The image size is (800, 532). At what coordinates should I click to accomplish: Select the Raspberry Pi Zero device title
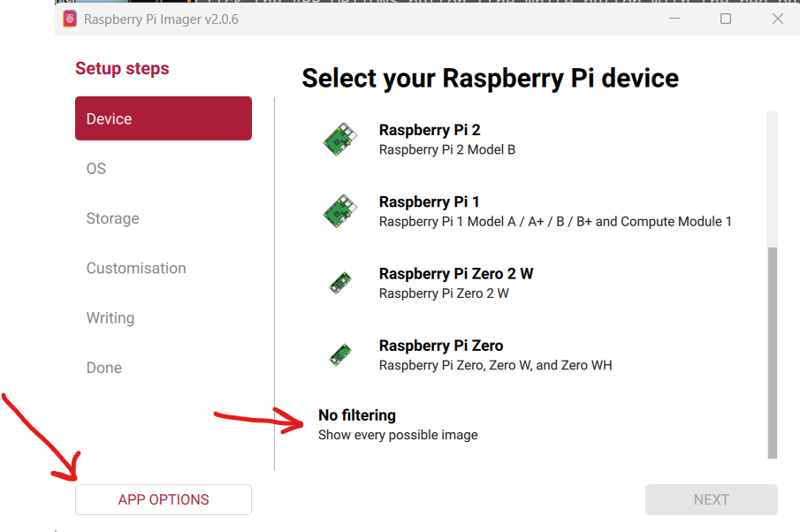[441, 346]
